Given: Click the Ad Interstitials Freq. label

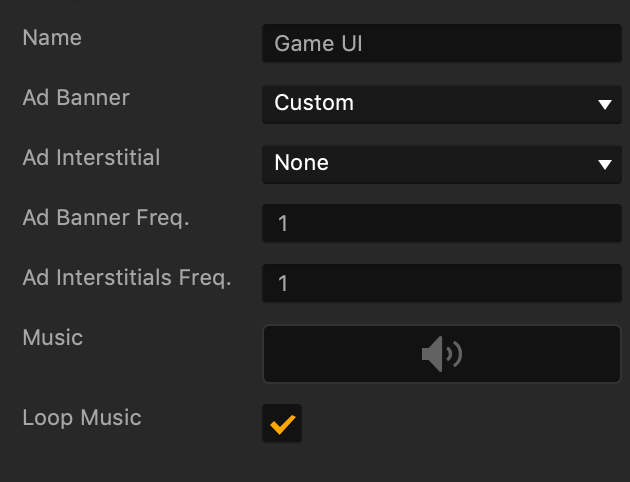Looking at the screenshot, I should (x=127, y=278).
